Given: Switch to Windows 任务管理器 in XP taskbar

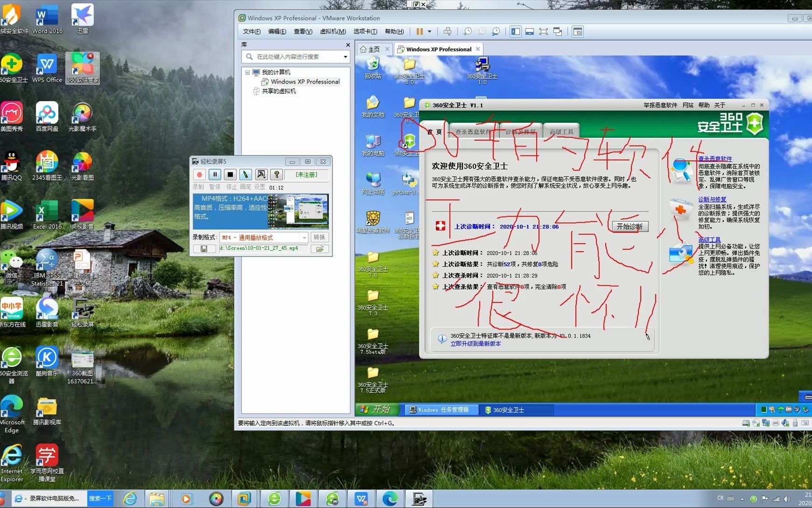Looking at the screenshot, I should coord(441,409).
